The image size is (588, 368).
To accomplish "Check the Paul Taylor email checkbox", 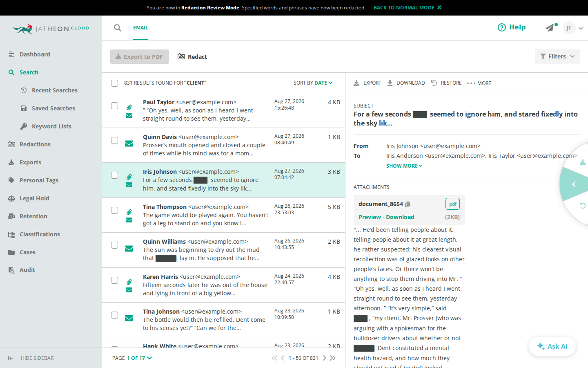I will point(115,106).
